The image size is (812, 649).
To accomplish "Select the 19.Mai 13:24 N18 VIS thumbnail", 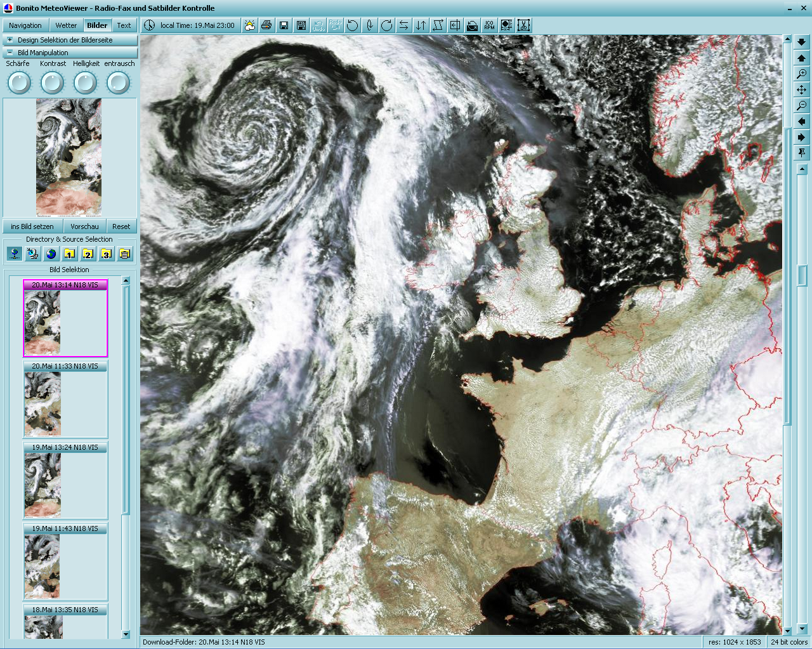I will tap(65, 480).
